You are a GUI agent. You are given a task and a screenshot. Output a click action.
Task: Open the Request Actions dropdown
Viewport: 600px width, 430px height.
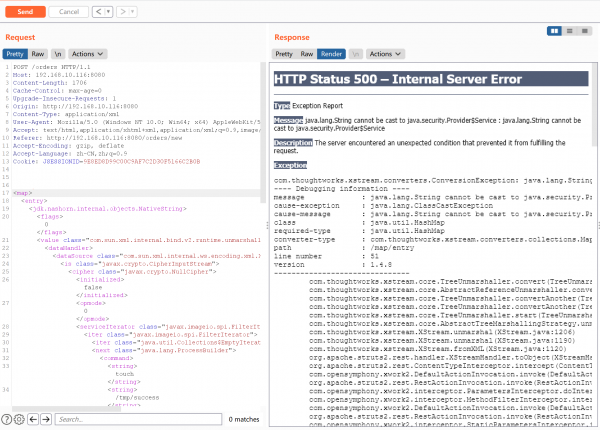[x=85, y=53]
